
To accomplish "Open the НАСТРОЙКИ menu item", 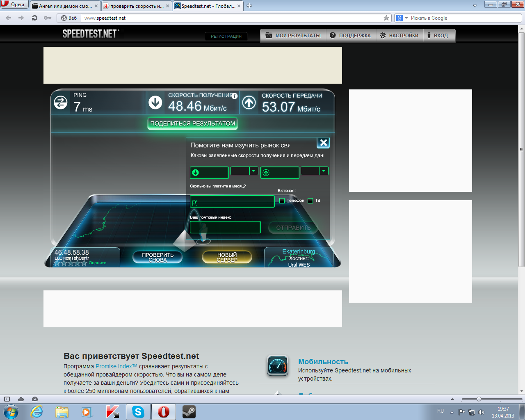I will (x=399, y=36).
